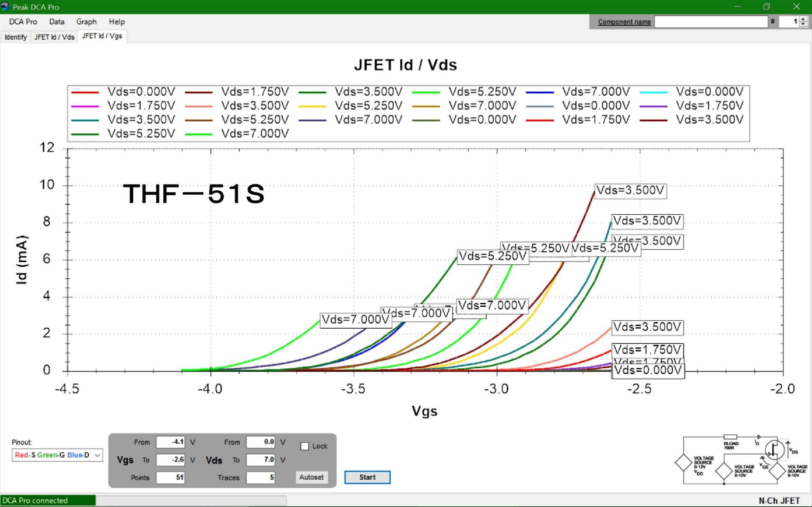Click the Peak DCA Pro app icon

point(6,6)
